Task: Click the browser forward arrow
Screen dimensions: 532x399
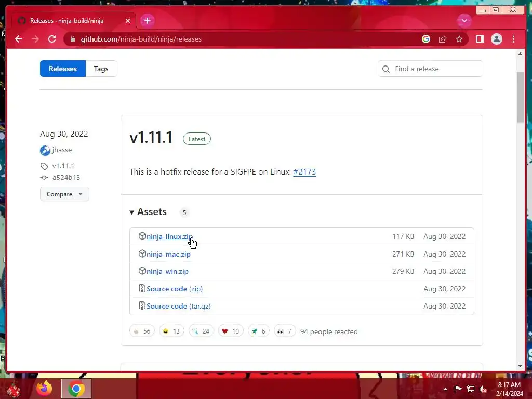Action: pos(35,39)
